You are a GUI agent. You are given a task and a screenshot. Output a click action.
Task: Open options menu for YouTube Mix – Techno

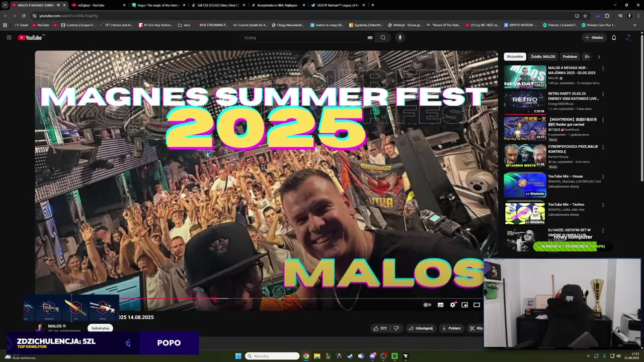tap(603, 205)
